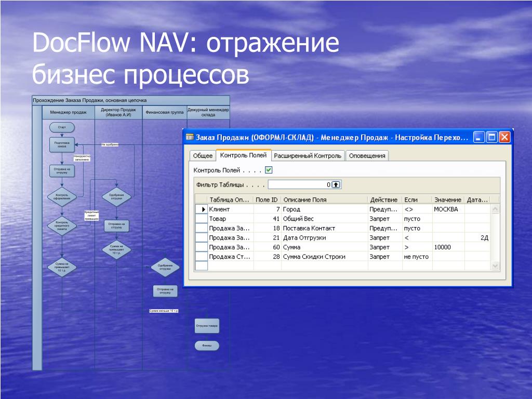Click Отправка на отгрузку box in Менеджер продаж lane
532x399 pixels.
[62, 170]
